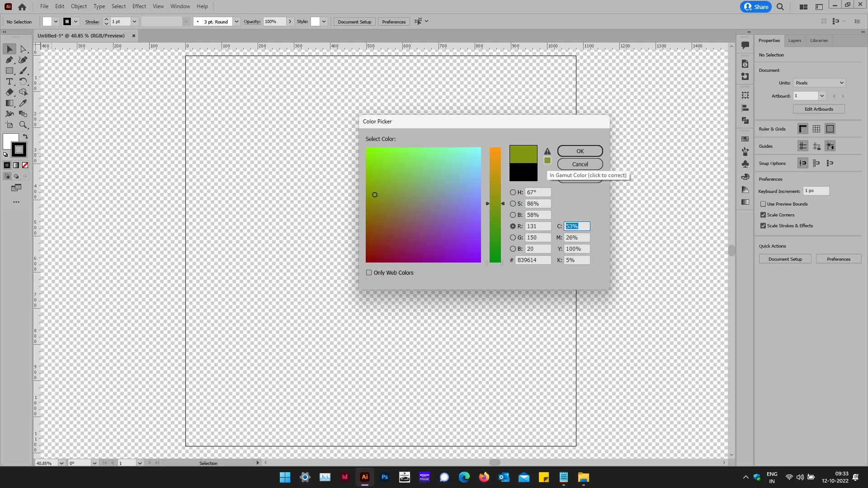
Task: Enable Only Web Colors checkbox
Action: point(369,272)
